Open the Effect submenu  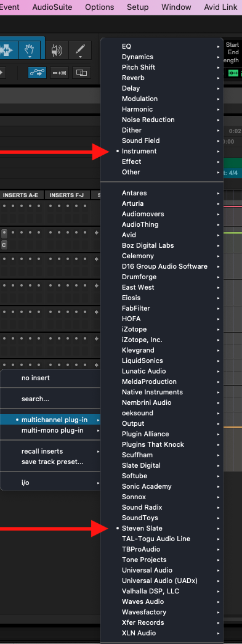coord(162,161)
